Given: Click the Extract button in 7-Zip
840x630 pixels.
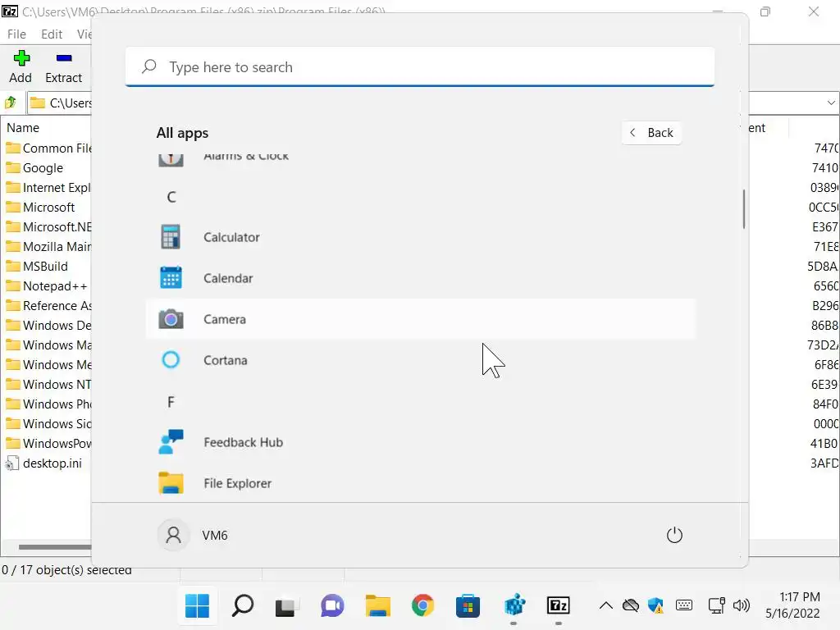Looking at the screenshot, I should (63, 67).
